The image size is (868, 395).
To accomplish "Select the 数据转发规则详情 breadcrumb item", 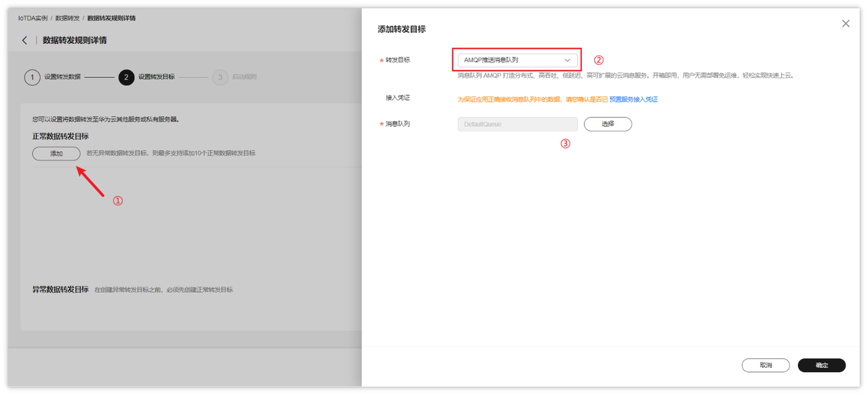I will coord(111,18).
